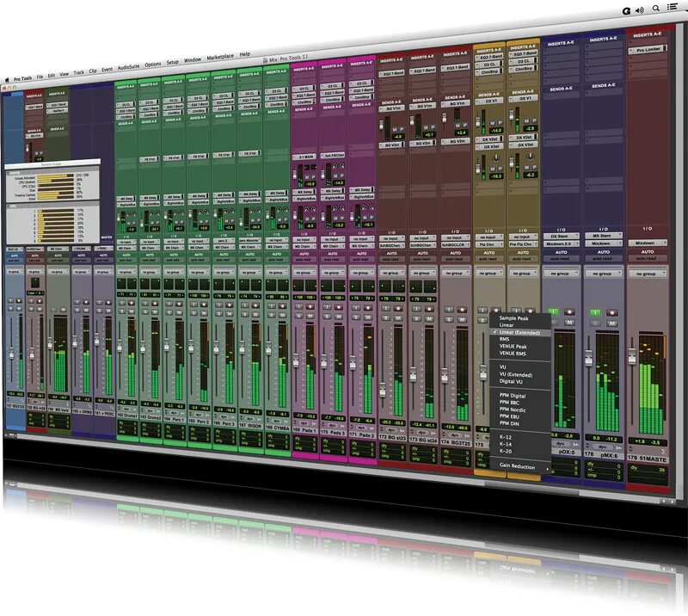Viewport: 688px width, 616px height.
Task: Open the no group selector on 51MASTE
Action: [647, 274]
